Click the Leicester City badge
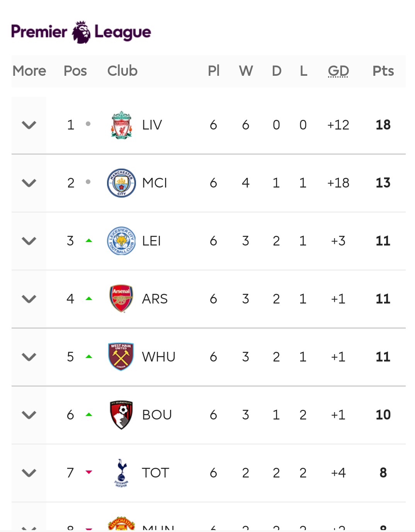 point(121,241)
